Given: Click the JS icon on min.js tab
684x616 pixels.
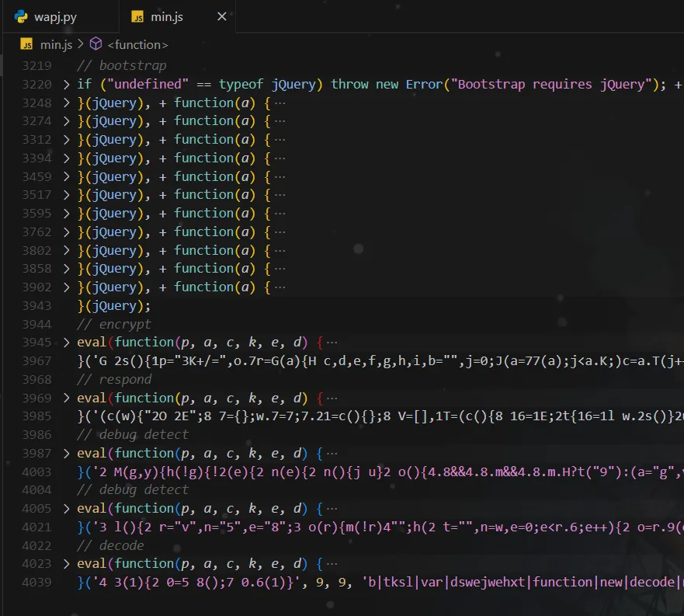Looking at the screenshot, I should pos(137,17).
